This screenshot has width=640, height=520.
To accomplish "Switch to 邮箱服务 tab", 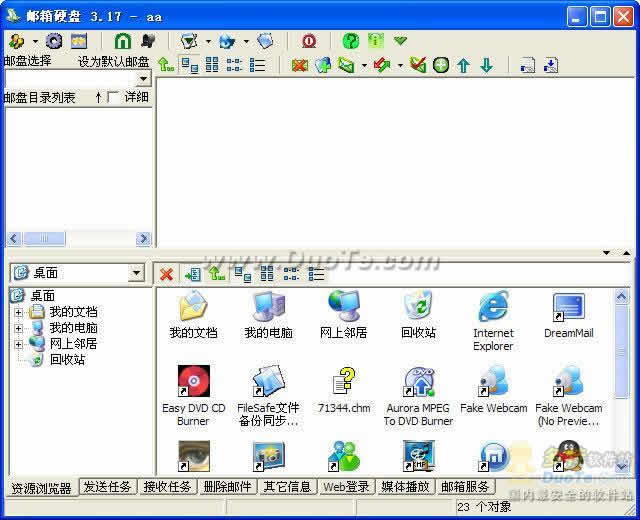I will (x=465, y=487).
